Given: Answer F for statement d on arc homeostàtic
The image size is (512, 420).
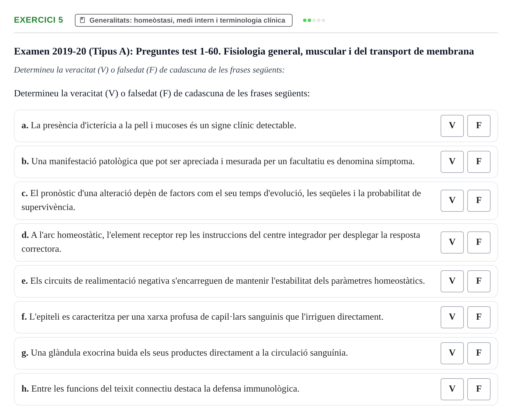Looking at the screenshot, I should coord(479,242).
